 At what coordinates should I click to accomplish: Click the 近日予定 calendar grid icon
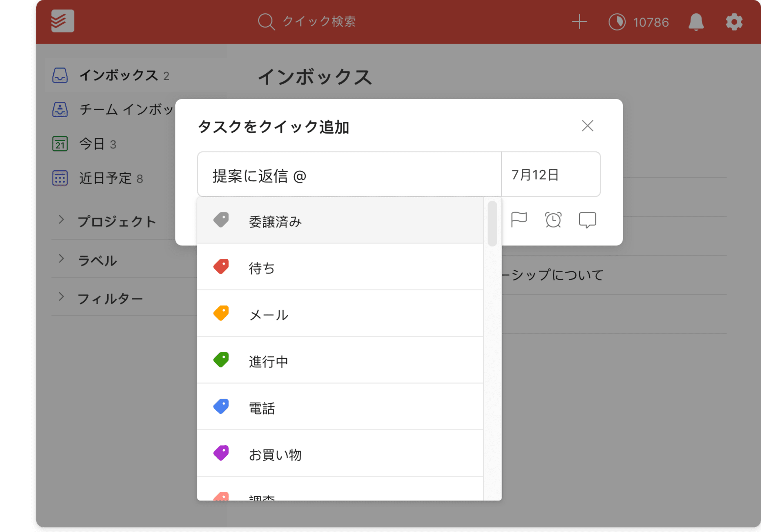[x=60, y=178]
